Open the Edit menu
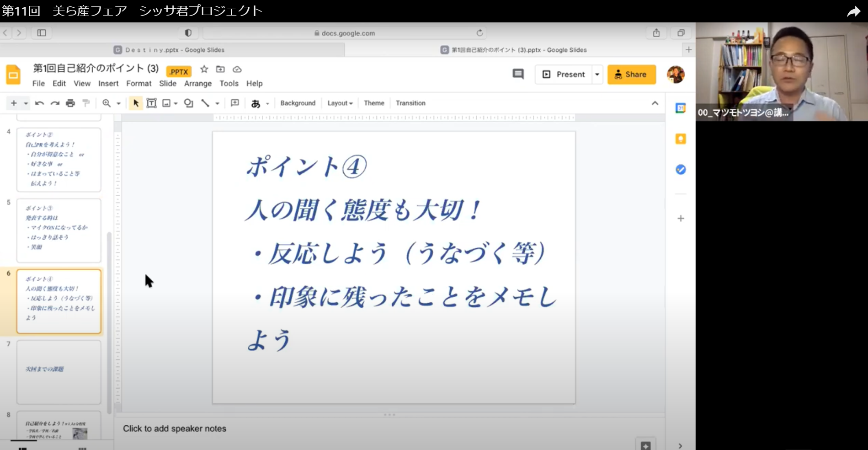Image resolution: width=868 pixels, height=450 pixels. point(59,84)
